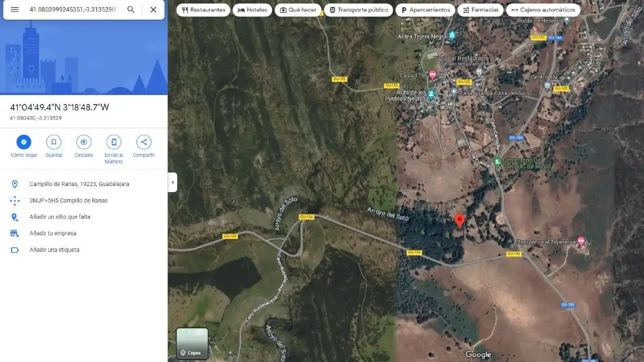Screen dimensions: 644x362
Task: Copy the plus code 3MJP+5H5 row
Action: 84,201
